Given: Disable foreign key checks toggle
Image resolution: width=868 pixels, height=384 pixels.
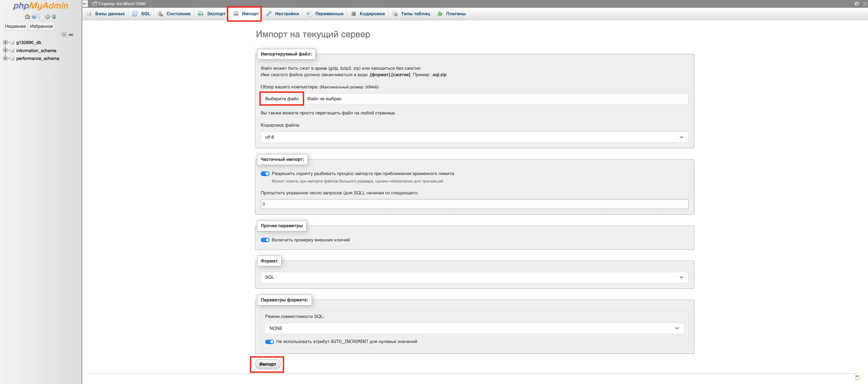Looking at the screenshot, I should click(265, 240).
